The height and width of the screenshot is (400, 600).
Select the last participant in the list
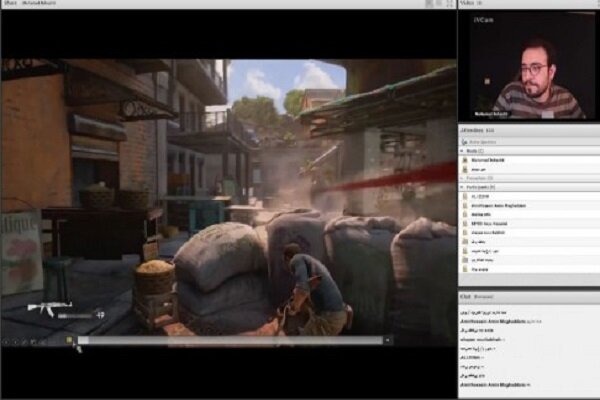tap(529, 269)
